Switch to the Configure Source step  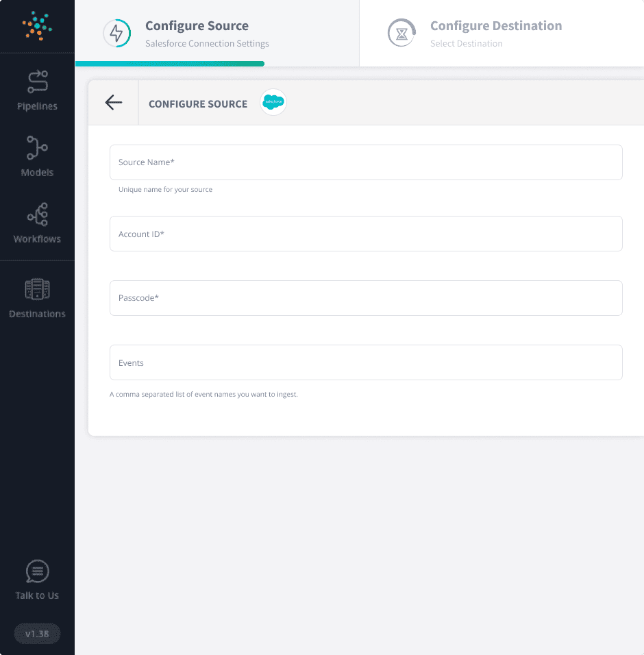(197, 25)
